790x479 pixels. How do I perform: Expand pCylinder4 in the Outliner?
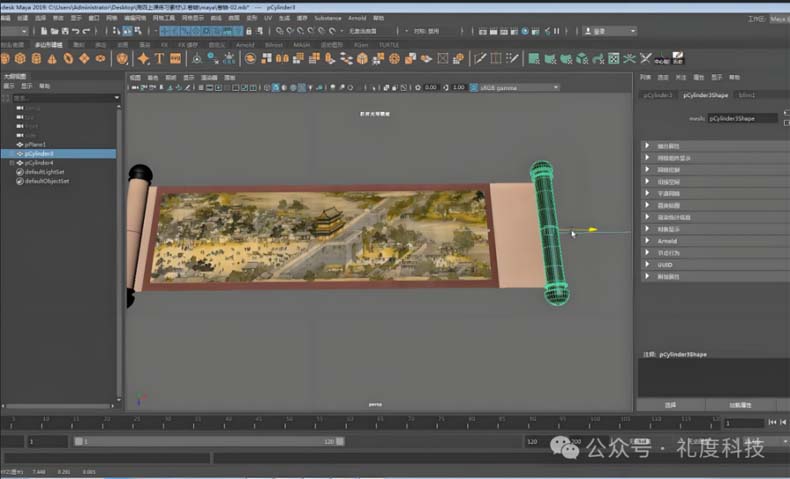click(12, 163)
